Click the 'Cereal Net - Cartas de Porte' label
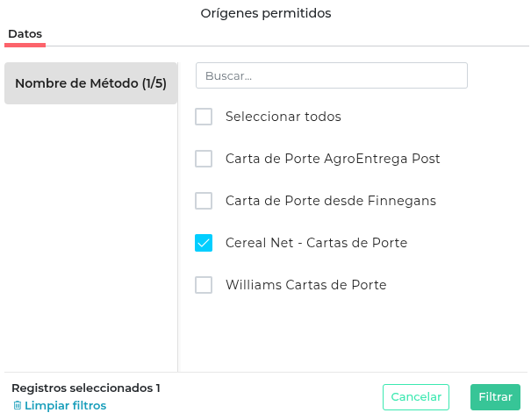The width and height of the screenshot is (531, 420). pyautogui.click(x=316, y=243)
